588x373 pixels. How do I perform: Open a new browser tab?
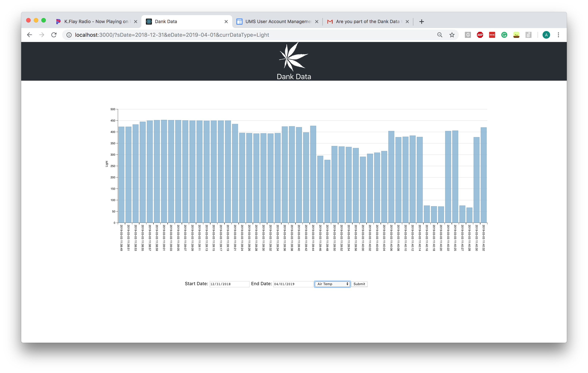(x=421, y=21)
